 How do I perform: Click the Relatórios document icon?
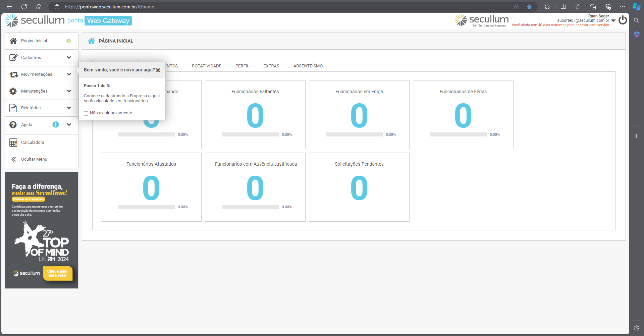(x=13, y=108)
